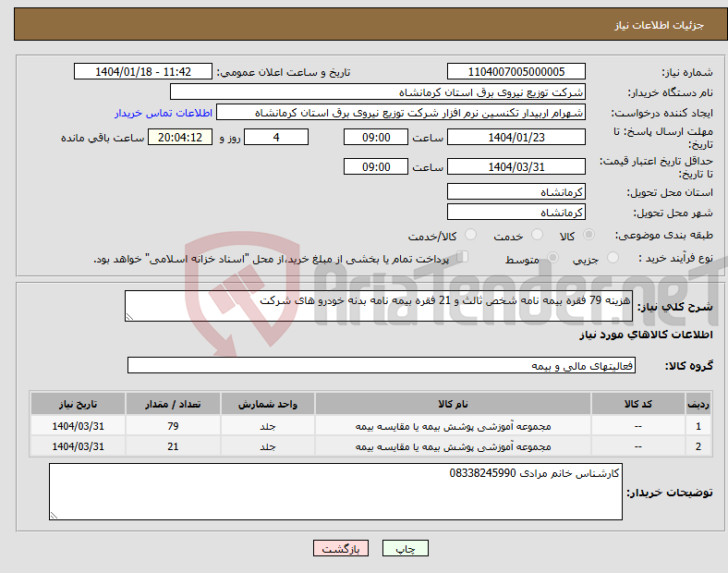Viewport: 728px width, 573px height.
Task: Open the اطلاعات تماس خریدار link
Action: pos(164,113)
